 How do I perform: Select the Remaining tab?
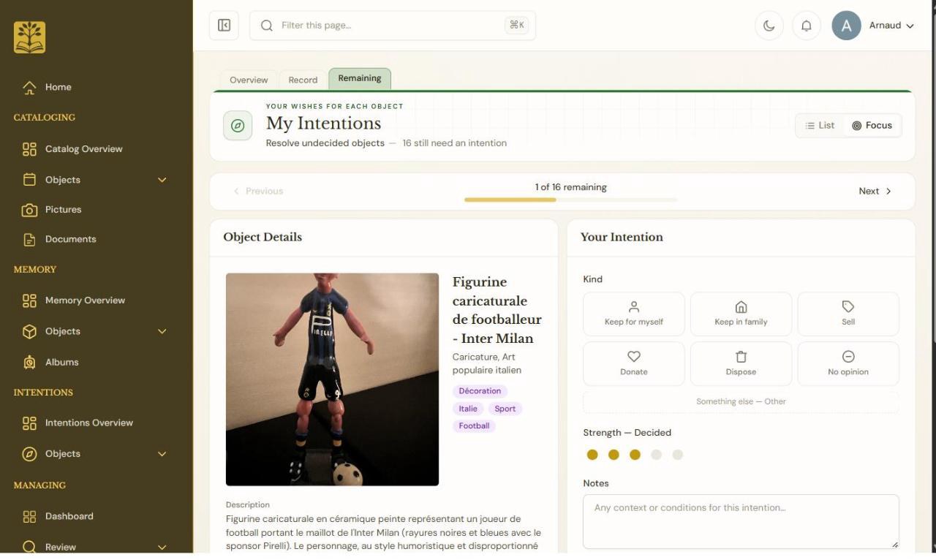coord(360,78)
